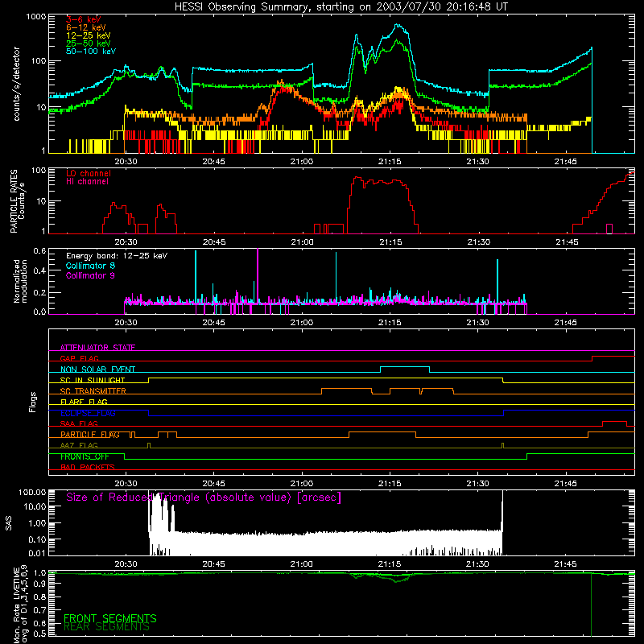Click the 'Size of Reduced Triangle' caption
Viewport: 644px width, 644px height.
click(204, 497)
